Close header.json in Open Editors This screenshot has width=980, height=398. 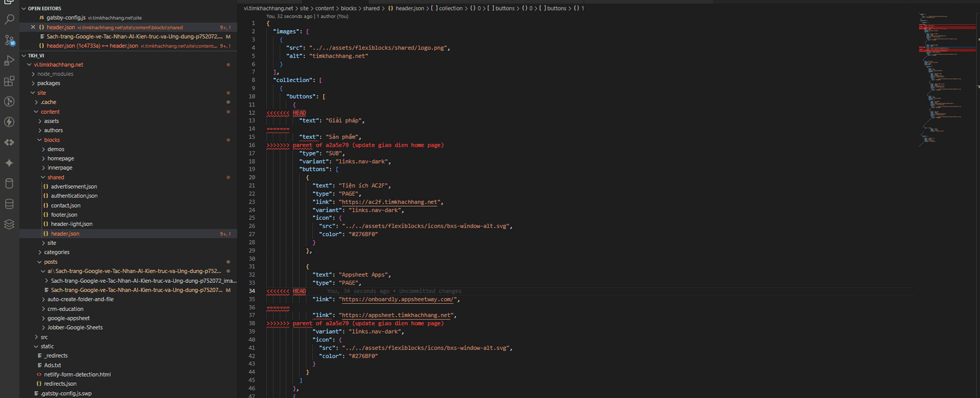click(33, 27)
